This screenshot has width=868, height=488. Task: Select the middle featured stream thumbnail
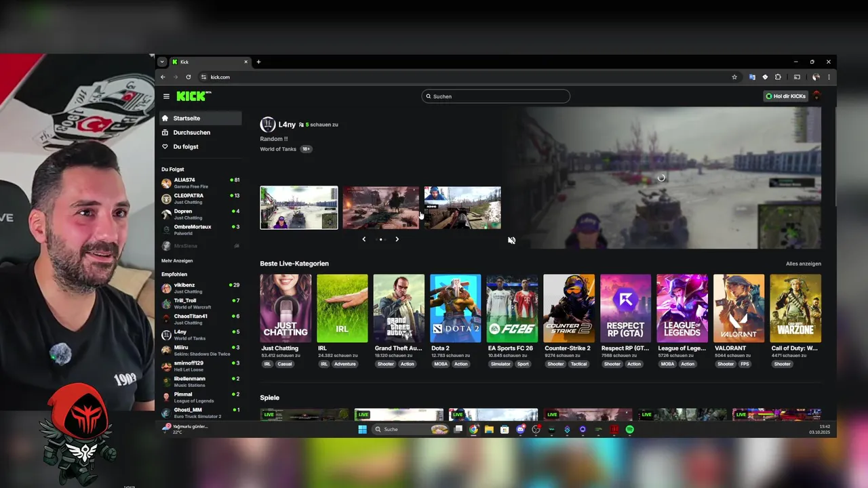click(381, 207)
